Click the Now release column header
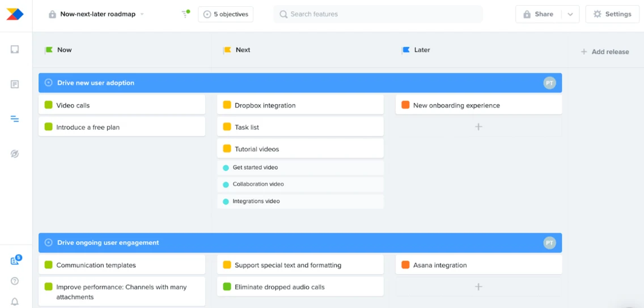 [x=65, y=50]
